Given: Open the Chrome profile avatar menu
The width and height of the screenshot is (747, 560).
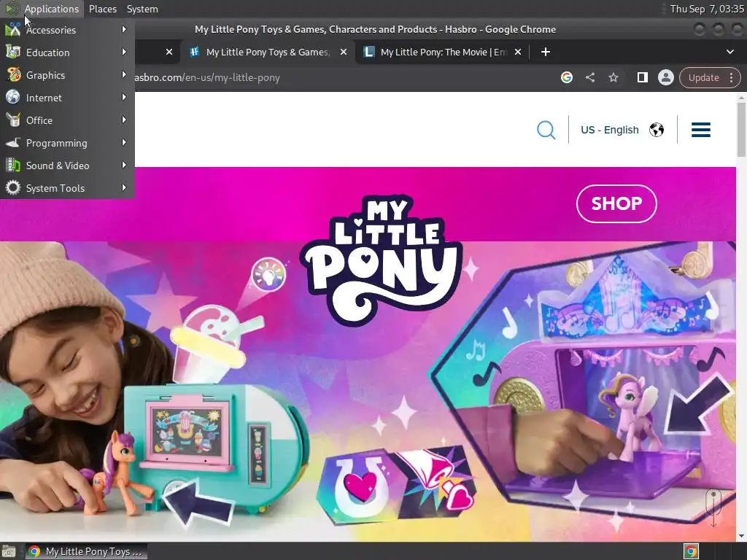Looking at the screenshot, I should [665, 77].
